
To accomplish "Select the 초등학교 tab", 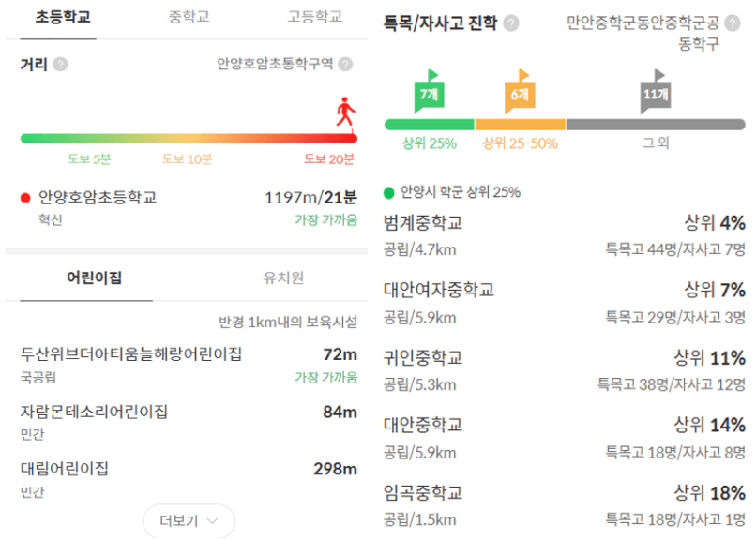I will pos(63,18).
